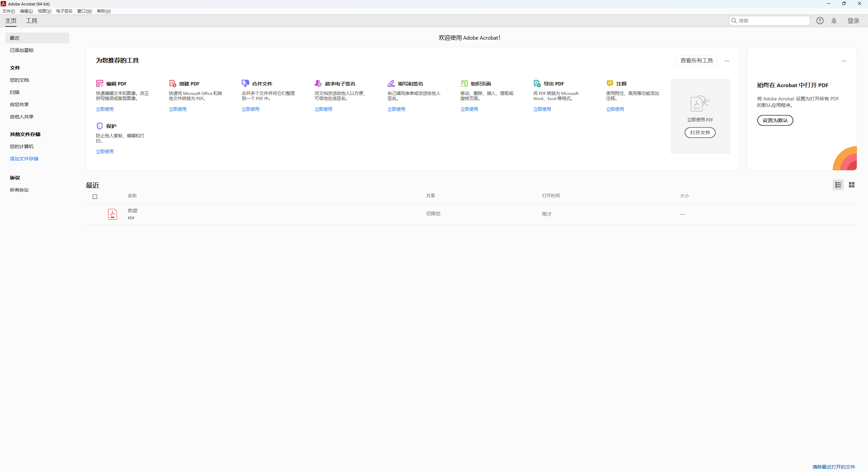The width and height of the screenshot is (868, 472).
Task: Click the 清除最近打开的文件 link
Action: (834, 467)
